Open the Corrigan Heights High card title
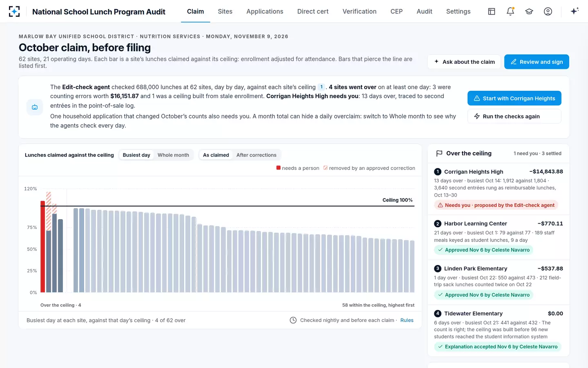This screenshot has width=588, height=368. click(x=474, y=172)
